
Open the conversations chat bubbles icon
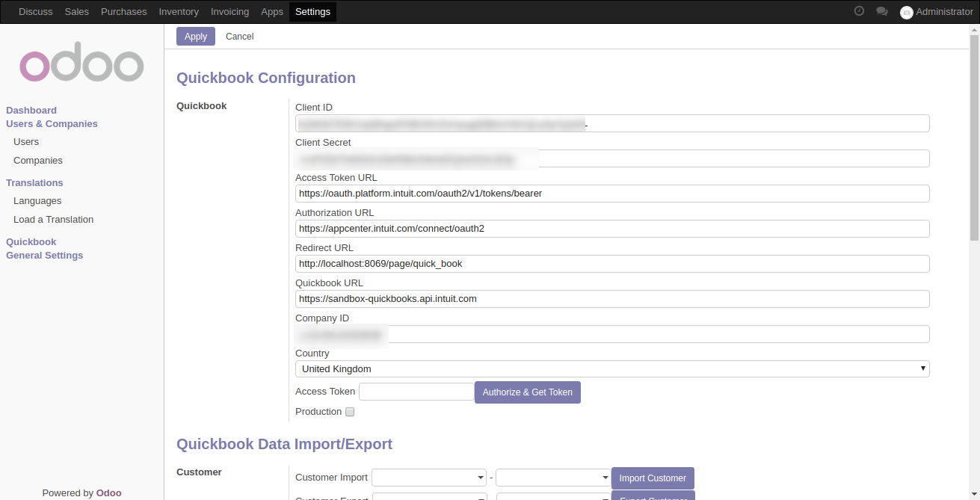pyautogui.click(x=882, y=11)
